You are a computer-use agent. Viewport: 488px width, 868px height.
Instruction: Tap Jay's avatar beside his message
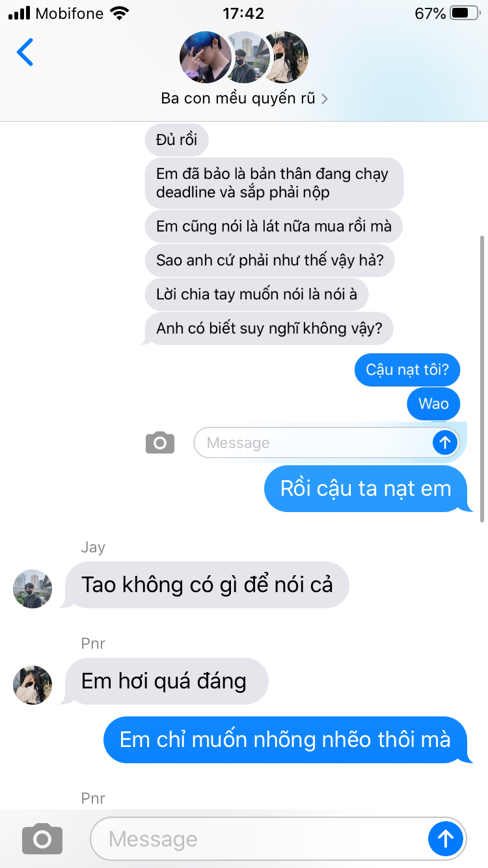(x=33, y=589)
